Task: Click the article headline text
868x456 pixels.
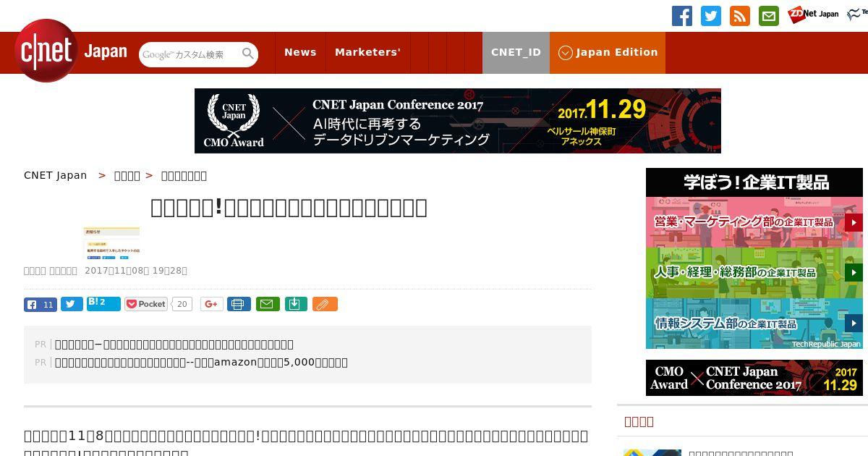Action: tap(289, 208)
